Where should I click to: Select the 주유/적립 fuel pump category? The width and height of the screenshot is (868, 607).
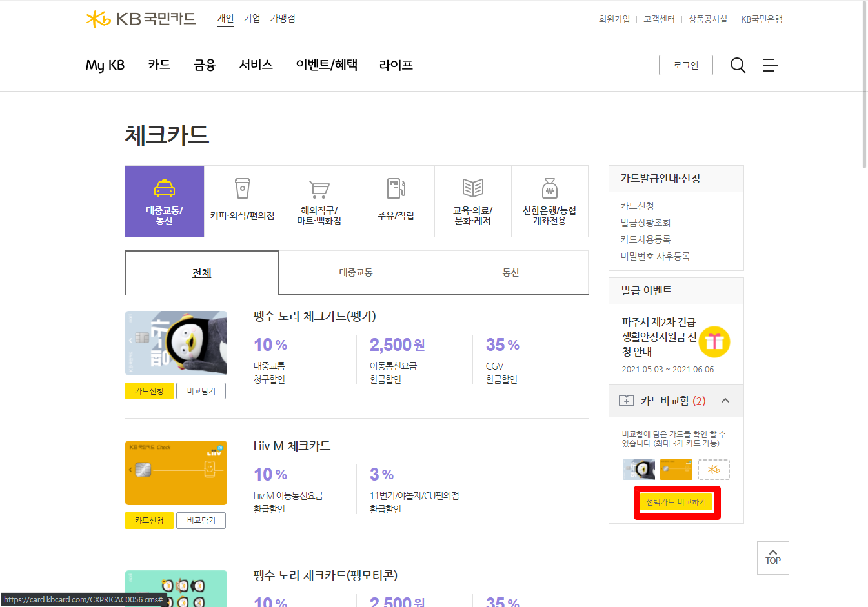click(396, 201)
